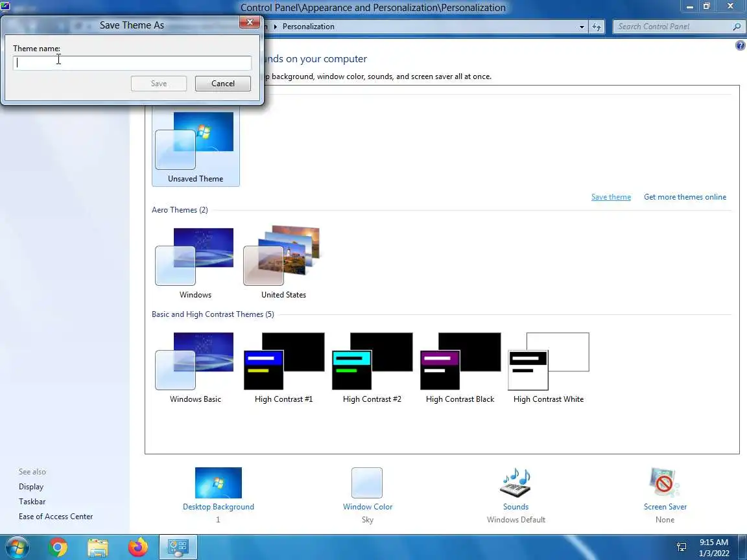
Task: Expand the arrow before Personalization breadcrumb
Action: [275, 27]
